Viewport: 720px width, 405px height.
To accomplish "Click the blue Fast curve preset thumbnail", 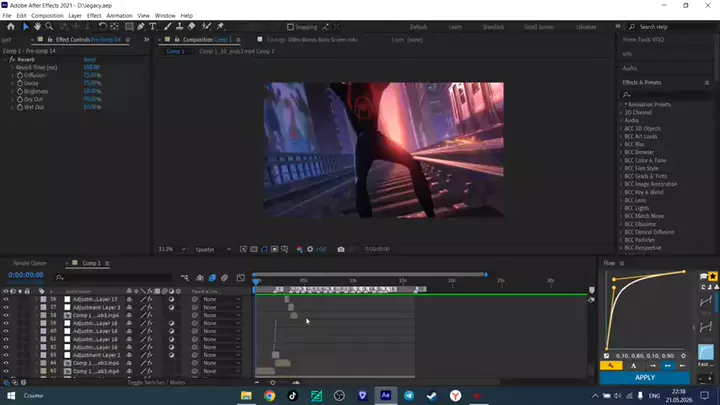I will click(706, 352).
